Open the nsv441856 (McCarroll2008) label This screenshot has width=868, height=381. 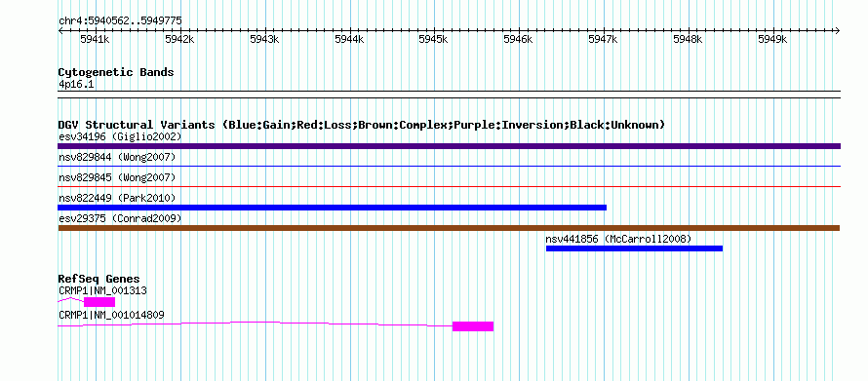pyautogui.click(x=619, y=240)
